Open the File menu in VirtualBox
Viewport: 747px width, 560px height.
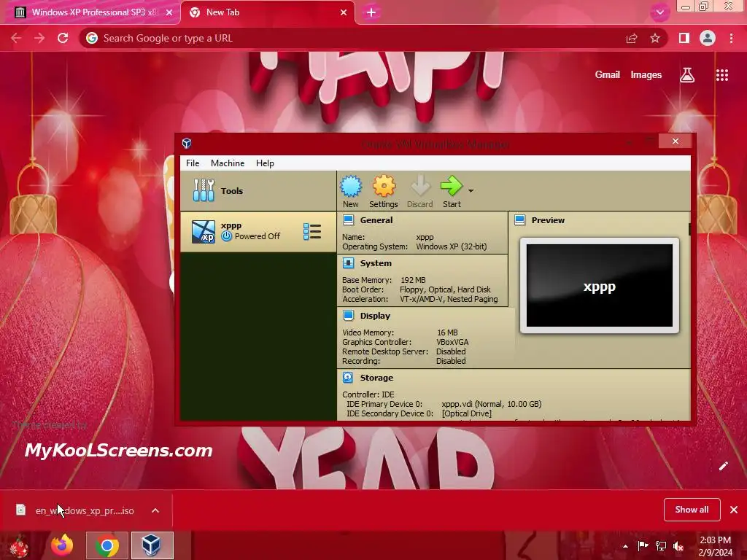click(x=193, y=163)
